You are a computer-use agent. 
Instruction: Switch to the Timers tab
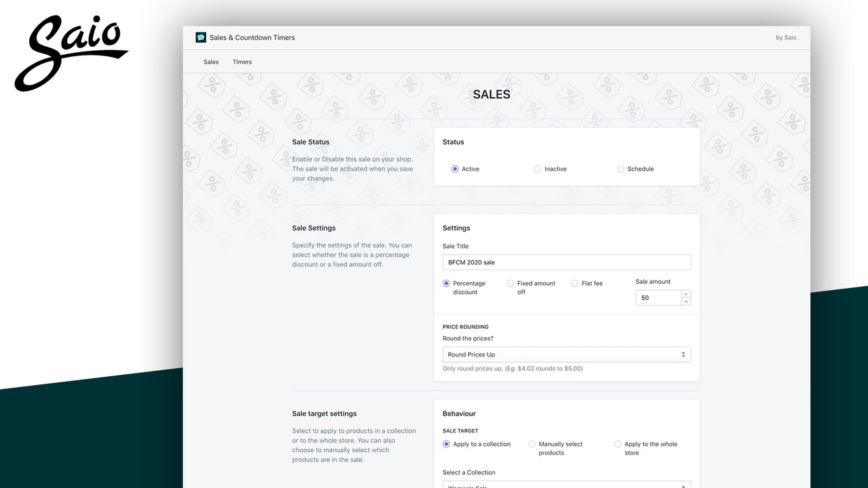tap(242, 62)
